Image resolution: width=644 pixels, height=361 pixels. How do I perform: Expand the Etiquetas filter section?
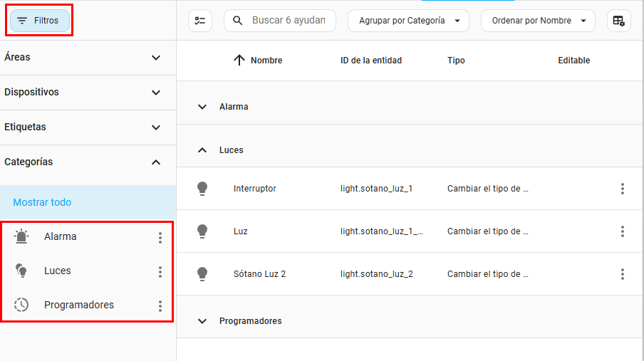pos(156,127)
